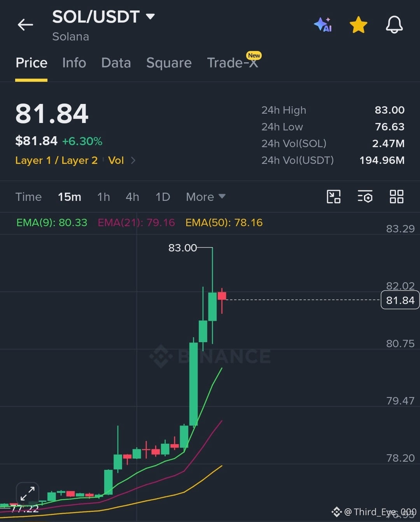The height and width of the screenshot is (522, 420).
Task: Toggle the favorite star for SOL/USDT
Action: point(358,25)
